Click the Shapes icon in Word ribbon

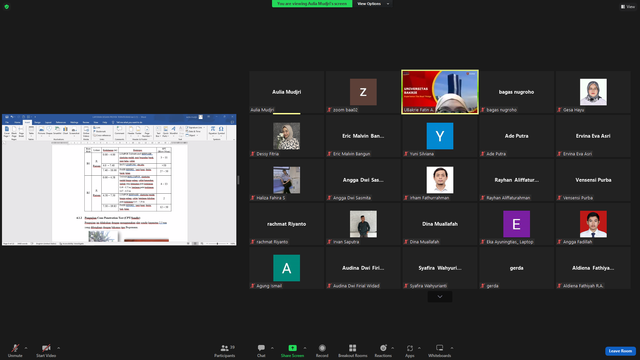49,131
